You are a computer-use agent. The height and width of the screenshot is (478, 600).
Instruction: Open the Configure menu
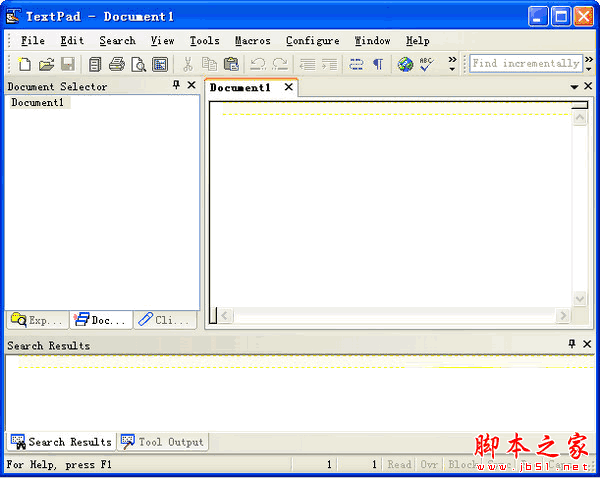(x=313, y=41)
